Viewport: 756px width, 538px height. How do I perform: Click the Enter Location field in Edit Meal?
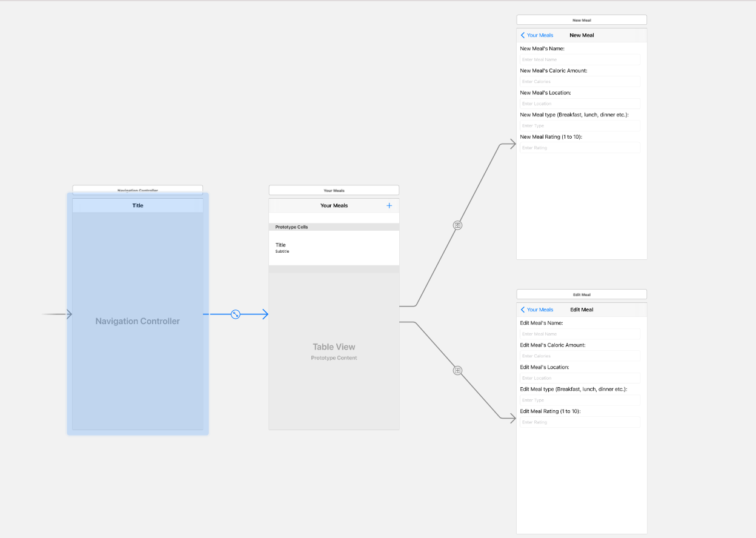pyautogui.click(x=580, y=378)
